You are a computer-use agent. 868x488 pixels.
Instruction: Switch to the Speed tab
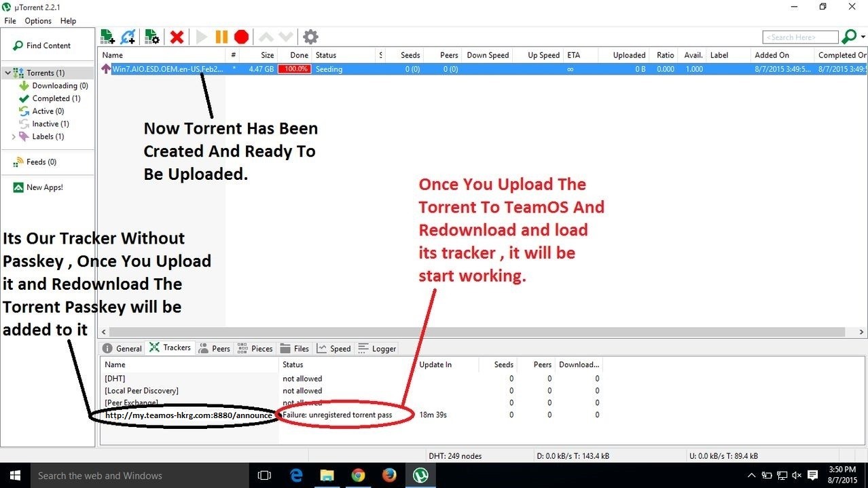tap(334, 348)
